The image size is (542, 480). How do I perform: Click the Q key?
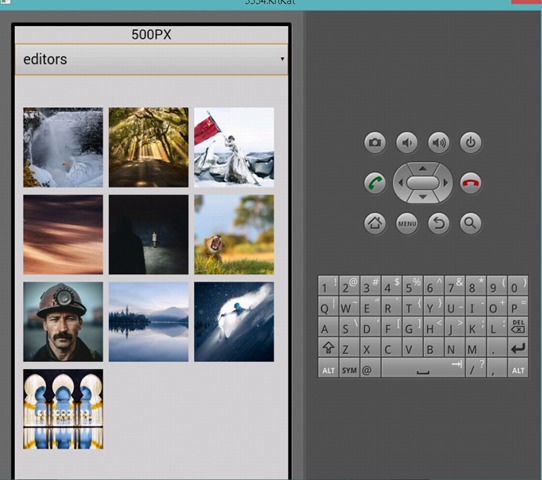point(328,306)
